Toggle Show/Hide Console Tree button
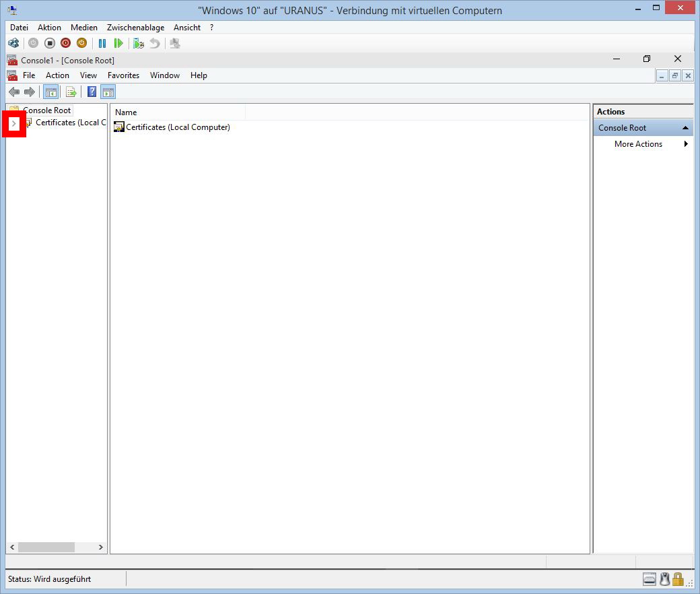The height and width of the screenshot is (594, 700). [50, 92]
